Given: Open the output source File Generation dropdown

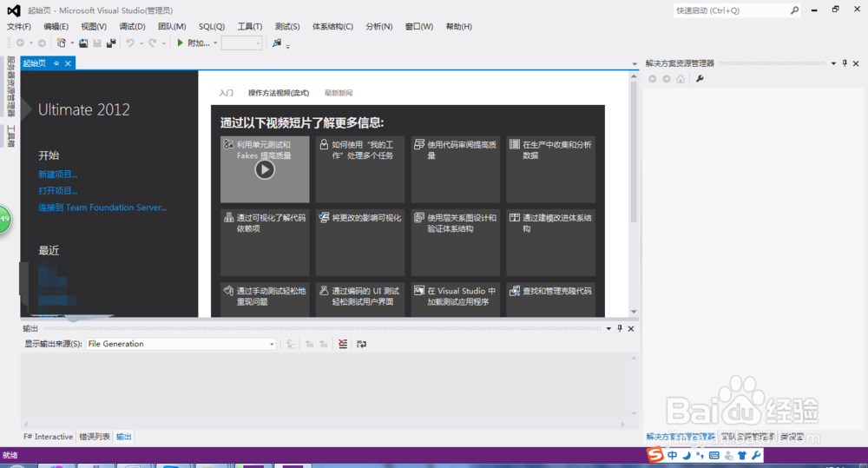Looking at the screenshot, I should [272, 344].
